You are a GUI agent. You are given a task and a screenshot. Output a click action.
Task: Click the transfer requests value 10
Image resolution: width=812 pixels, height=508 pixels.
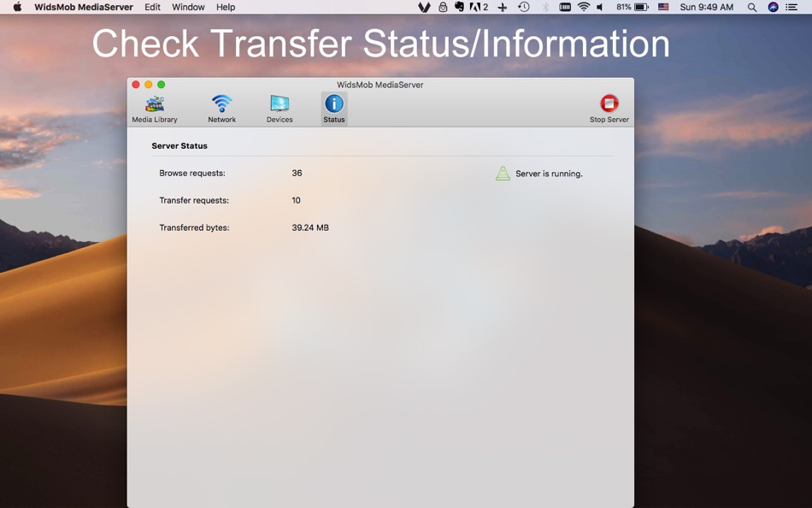click(x=296, y=200)
